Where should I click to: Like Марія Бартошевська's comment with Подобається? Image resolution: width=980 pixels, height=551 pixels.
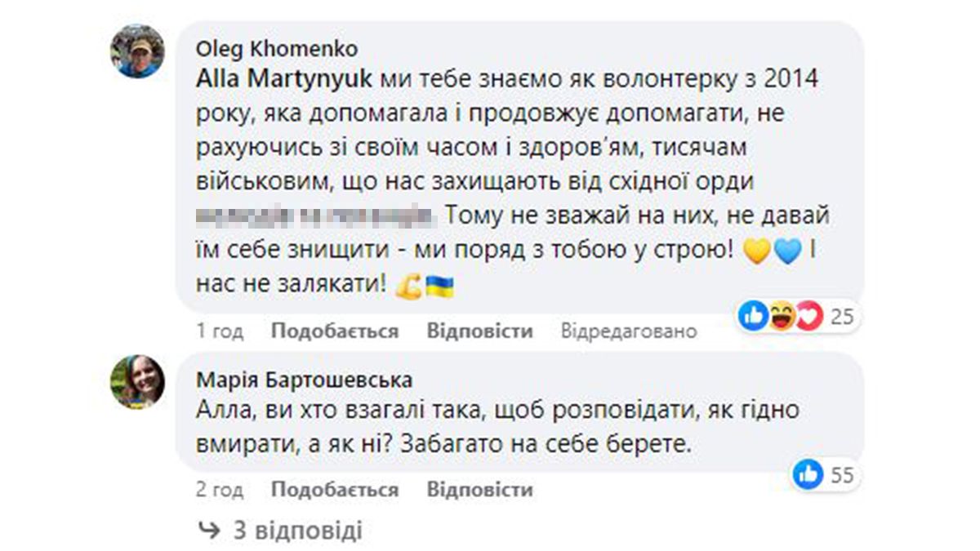coord(335,490)
